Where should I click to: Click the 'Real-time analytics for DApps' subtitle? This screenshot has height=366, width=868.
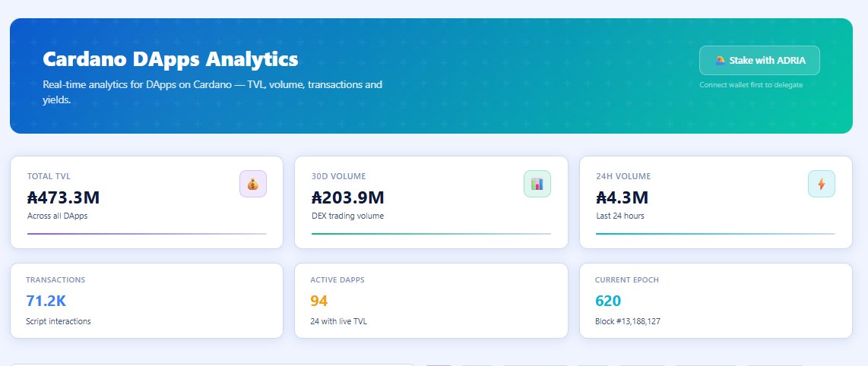pyautogui.click(x=213, y=93)
